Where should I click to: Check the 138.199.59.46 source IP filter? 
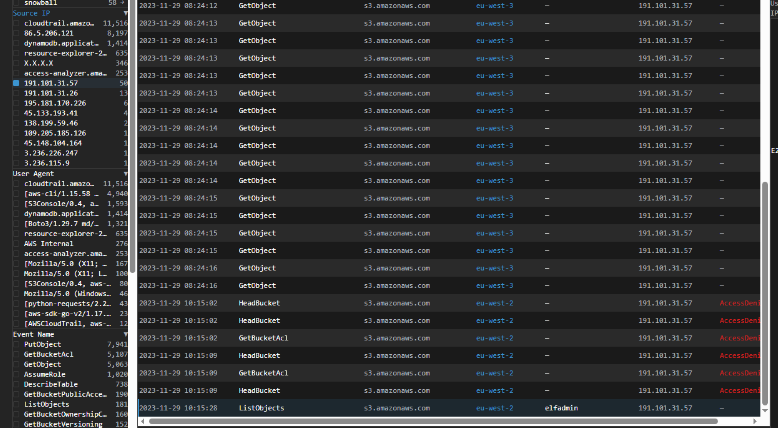16,123
